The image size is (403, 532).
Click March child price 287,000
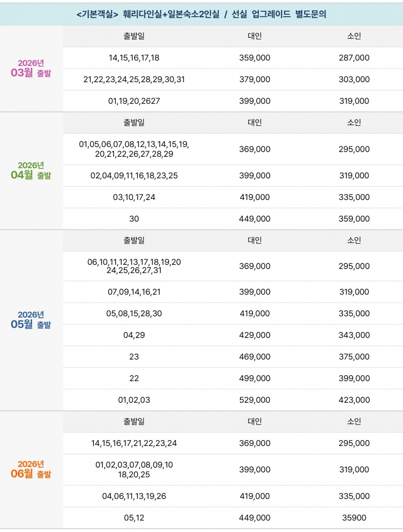[354, 58]
